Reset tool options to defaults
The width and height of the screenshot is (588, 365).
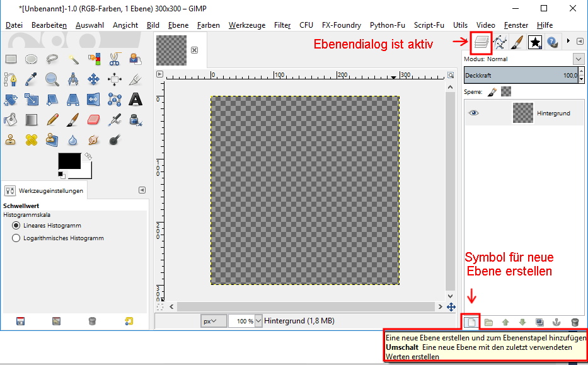(129, 321)
